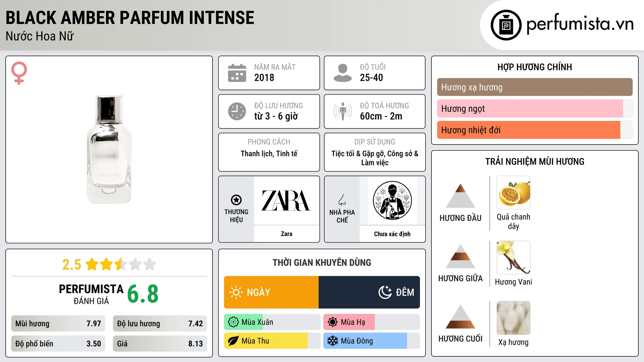Click the pink Hương ngọt accord bar
Viewport: 644px width, 362px height.
(530, 108)
